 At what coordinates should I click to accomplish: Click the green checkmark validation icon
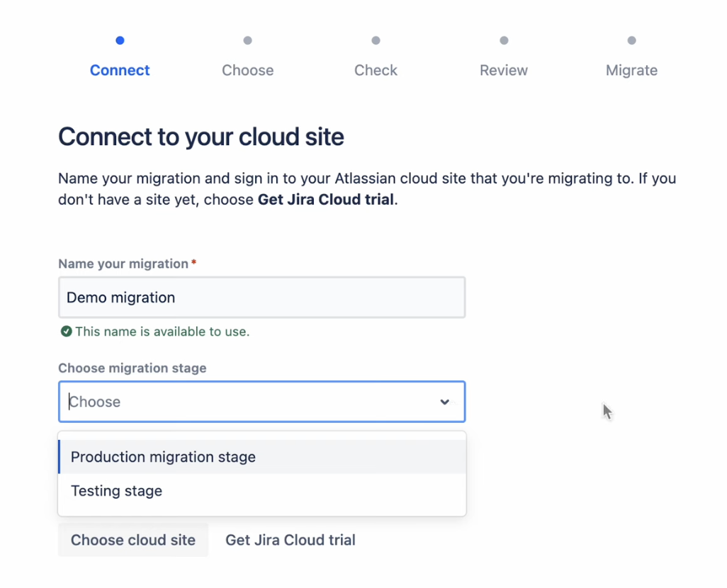[66, 332]
